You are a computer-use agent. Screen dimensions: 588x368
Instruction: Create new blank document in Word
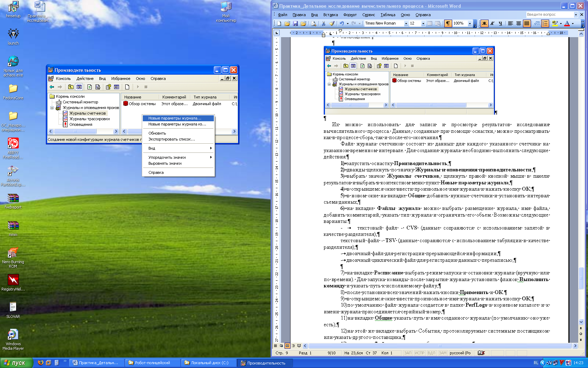click(x=279, y=23)
